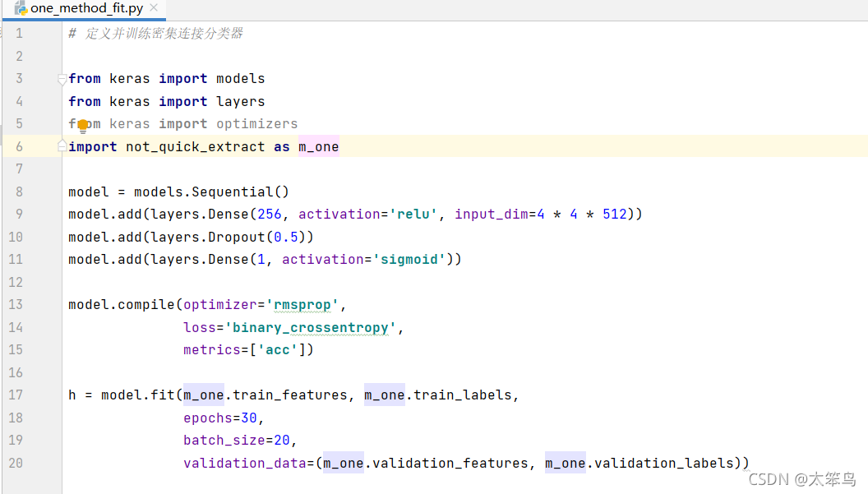Viewport: 868px width, 494px height.
Task: Click 'metrics' parameter on line 15
Action: 211,350
